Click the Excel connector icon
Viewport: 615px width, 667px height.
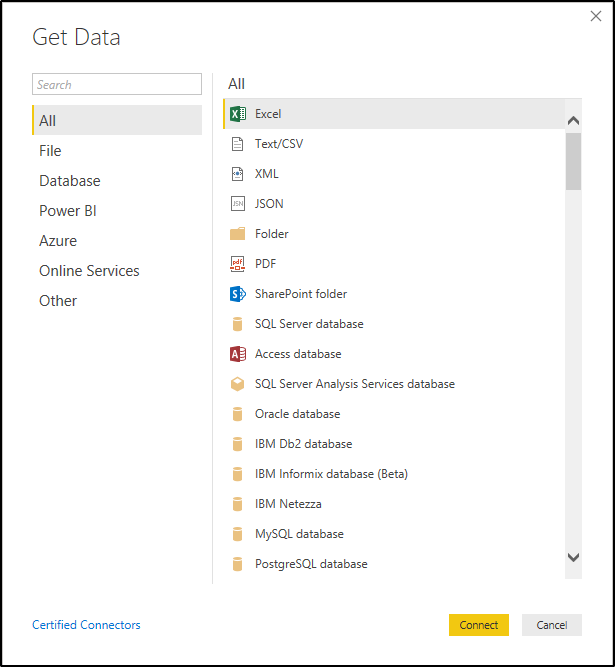[238, 114]
